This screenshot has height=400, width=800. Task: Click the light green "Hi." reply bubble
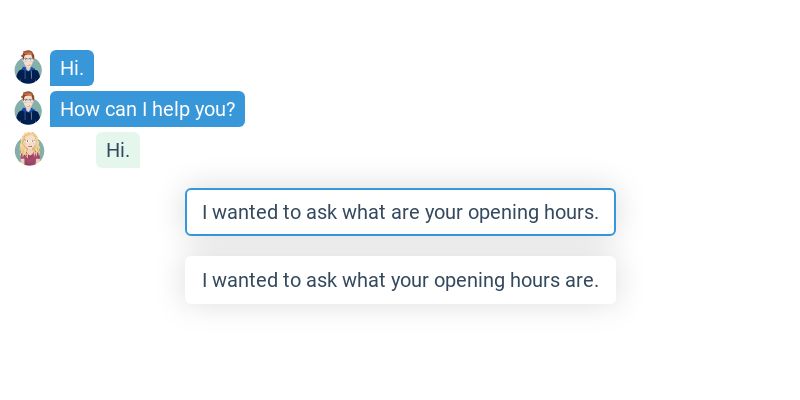coord(118,150)
